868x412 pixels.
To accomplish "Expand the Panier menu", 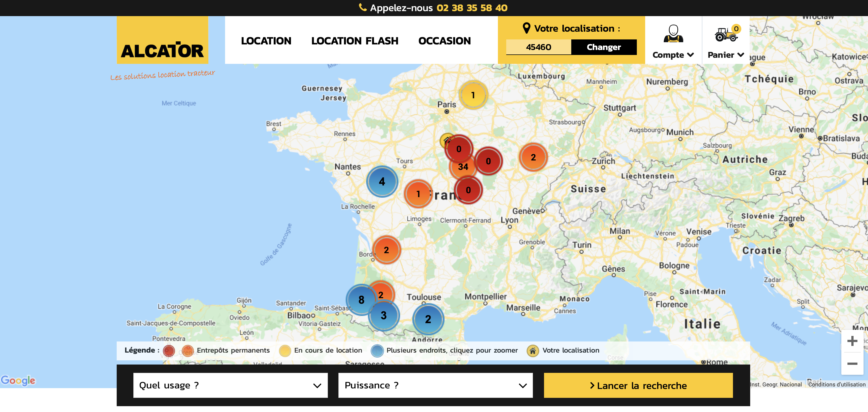I will [x=725, y=55].
